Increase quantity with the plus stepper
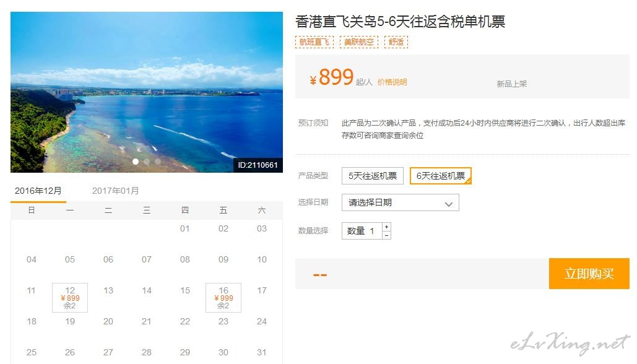The image size is (637, 364). (387, 227)
